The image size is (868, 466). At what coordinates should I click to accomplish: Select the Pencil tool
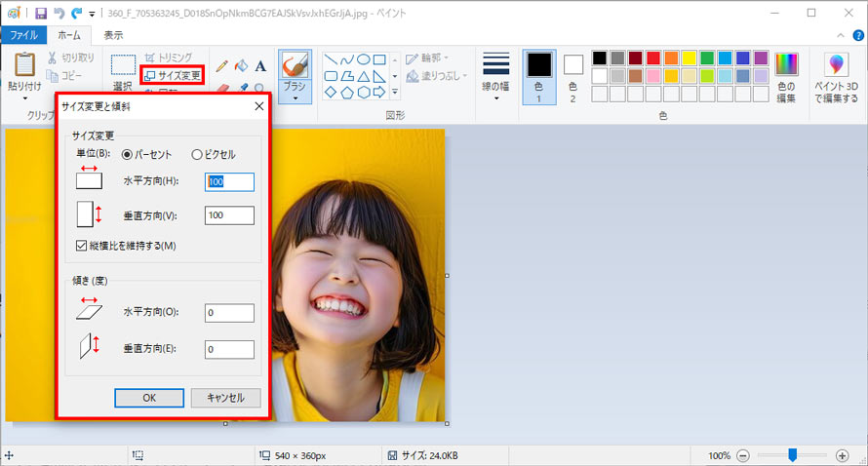pos(222,66)
